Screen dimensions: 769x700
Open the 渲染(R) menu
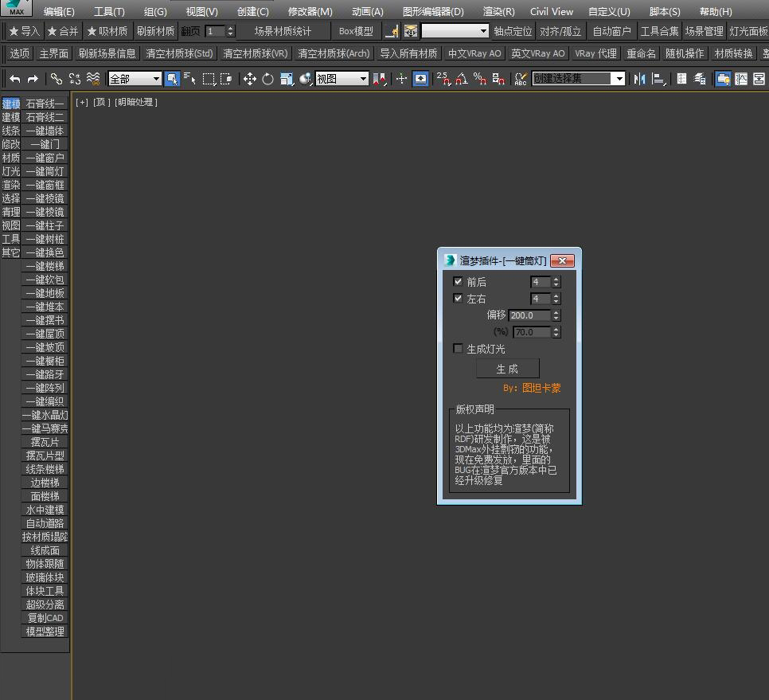(x=499, y=11)
